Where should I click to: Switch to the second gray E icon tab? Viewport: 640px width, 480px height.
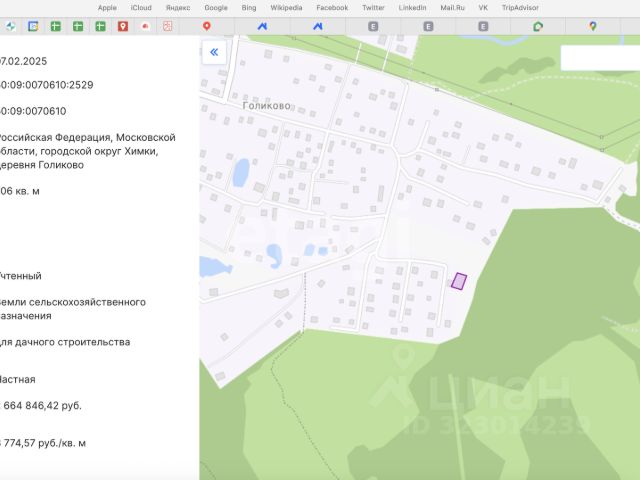[x=428, y=27]
